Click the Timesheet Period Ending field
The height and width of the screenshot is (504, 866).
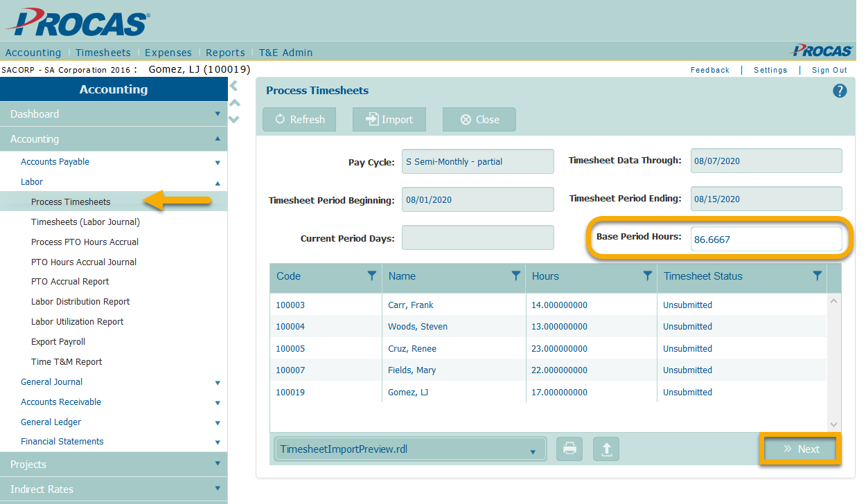[x=766, y=199]
